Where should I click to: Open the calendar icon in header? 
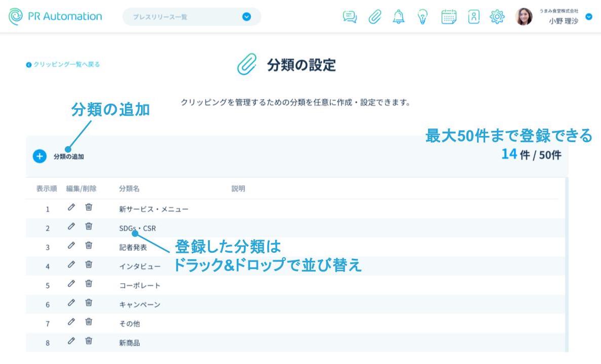[x=449, y=17]
